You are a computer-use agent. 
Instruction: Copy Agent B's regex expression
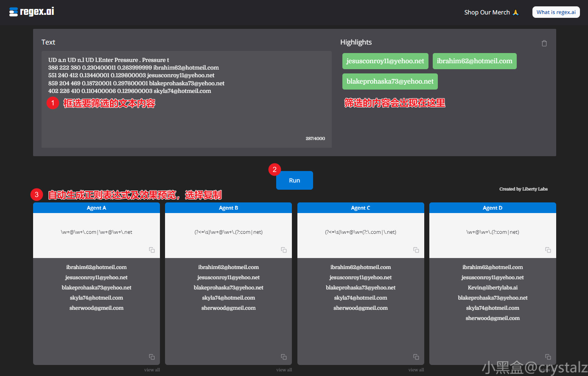pyautogui.click(x=284, y=250)
